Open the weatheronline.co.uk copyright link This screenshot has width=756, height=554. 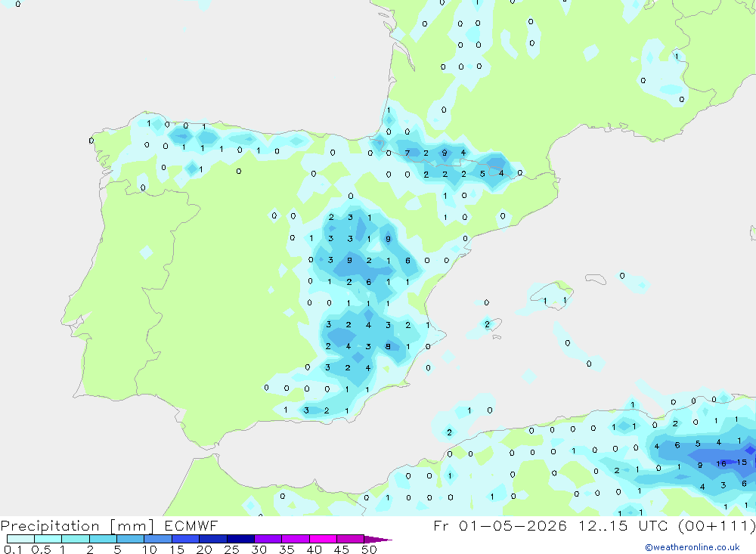(692, 547)
